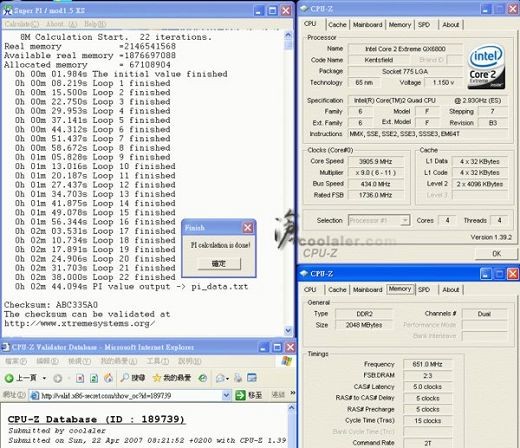Viewport: 520px width, 448px height.
Task: Switch to CPU tab in lower CPU-Z
Action: tap(310, 290)
